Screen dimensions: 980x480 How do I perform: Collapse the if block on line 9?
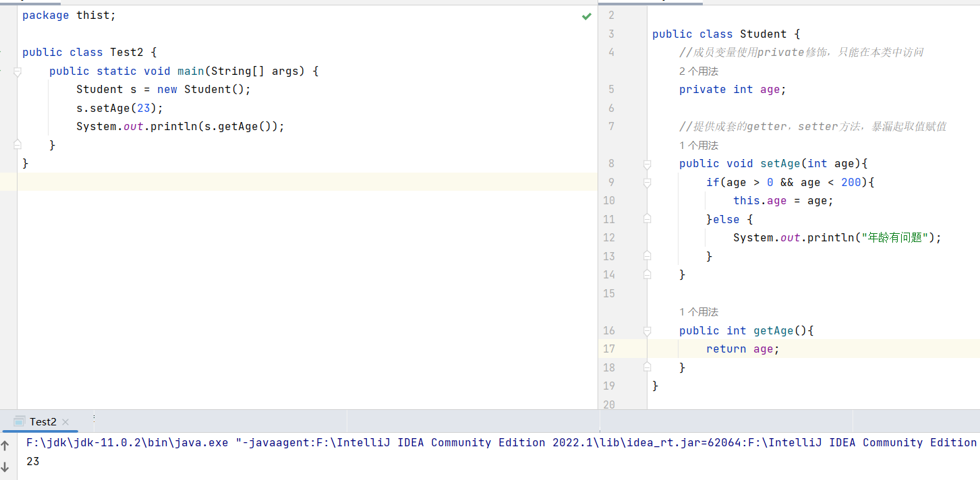pyautogui.click(x=647, y=182)
